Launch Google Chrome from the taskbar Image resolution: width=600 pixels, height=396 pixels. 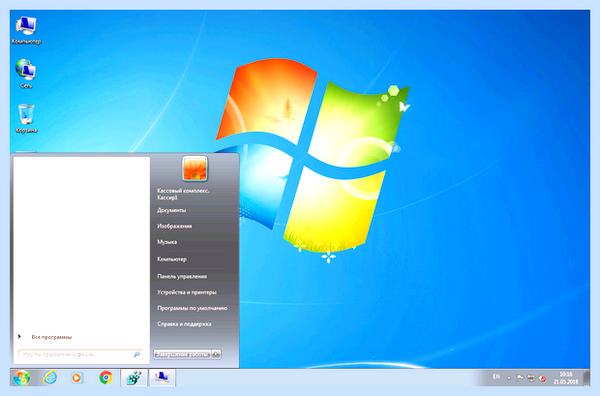tap(106, 378)
